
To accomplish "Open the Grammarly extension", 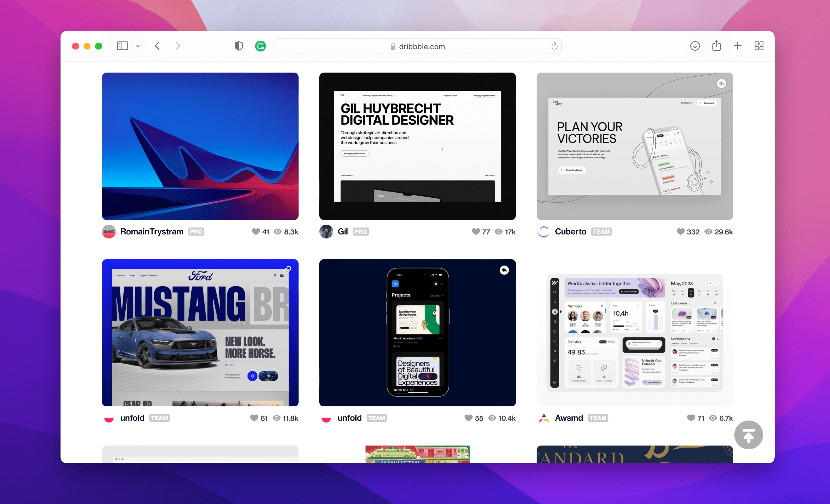I will (261, 46).
